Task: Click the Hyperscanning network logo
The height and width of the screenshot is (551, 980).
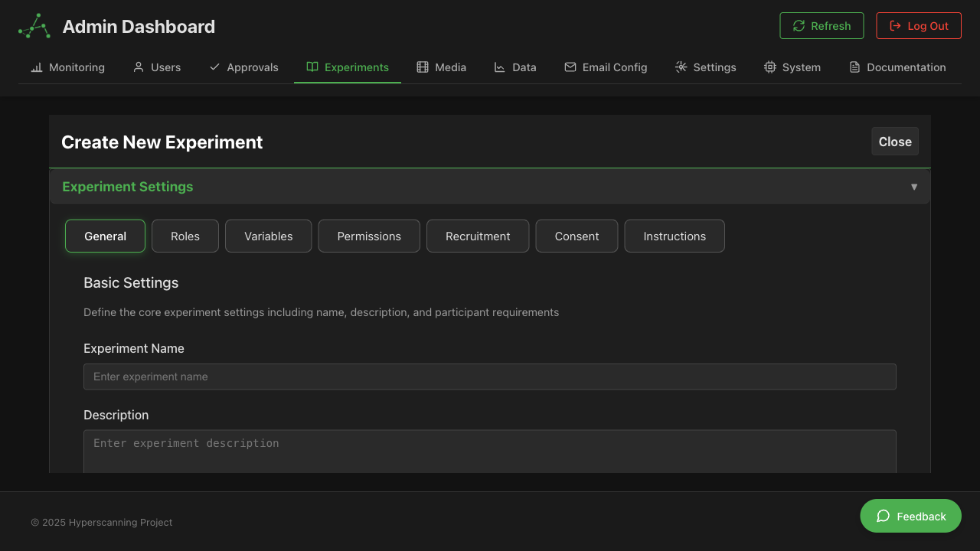Action: [33, 26]
